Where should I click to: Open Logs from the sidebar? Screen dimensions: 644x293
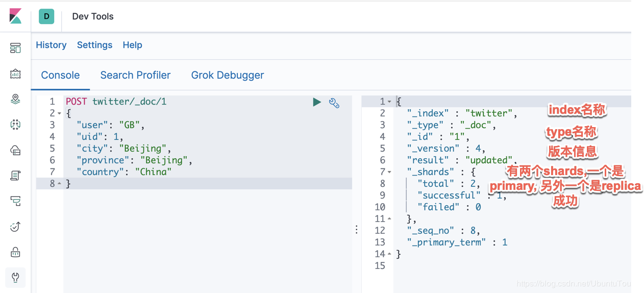(x=15, y=176)
